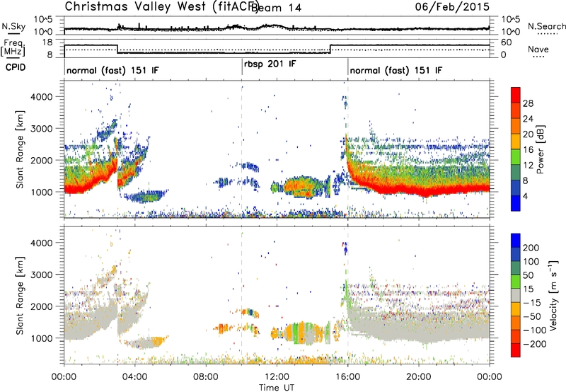566x392 pixels.
Task: Click the '20' tick on Power colorbar
Action: (x=528, y=134)
